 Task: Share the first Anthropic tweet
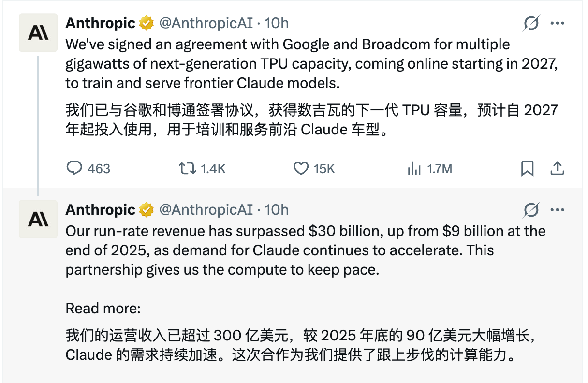tap(557, 168)
